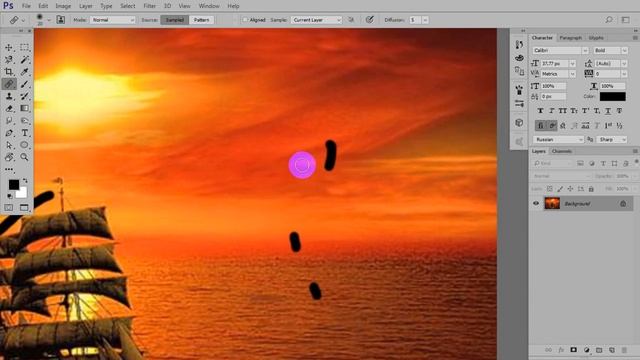Click the black text Color swatch

coord(612,97)
